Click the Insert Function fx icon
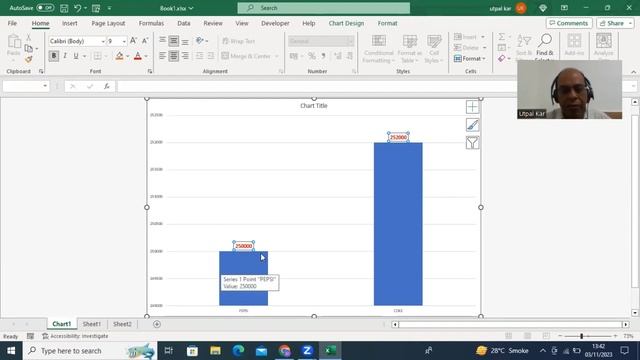 (107, 86)
